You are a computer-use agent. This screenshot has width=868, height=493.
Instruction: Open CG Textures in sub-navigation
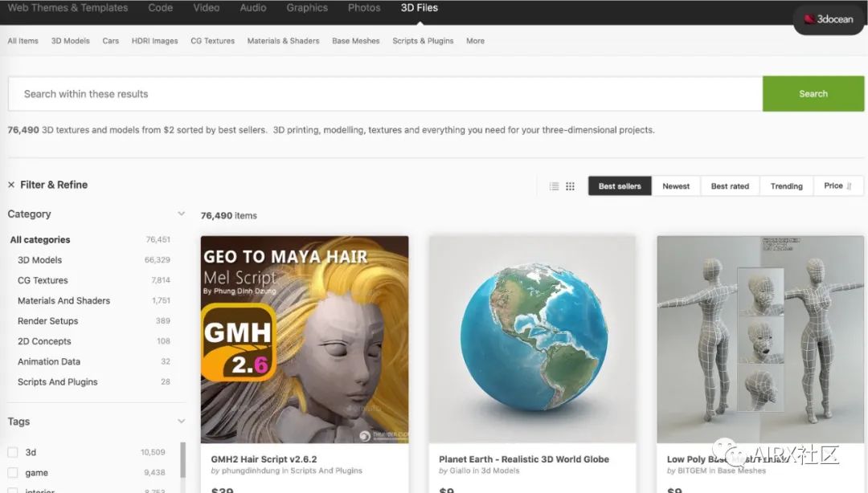(212, 41)
